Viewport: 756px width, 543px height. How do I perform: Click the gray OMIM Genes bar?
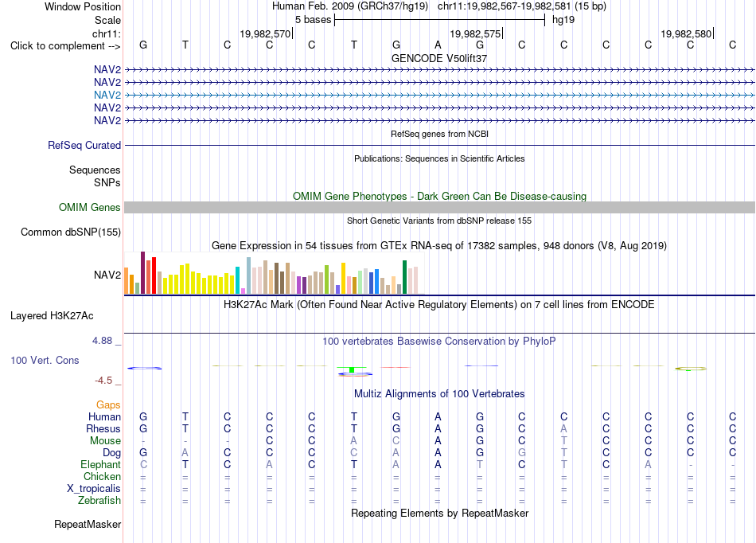tap(439, 207)
